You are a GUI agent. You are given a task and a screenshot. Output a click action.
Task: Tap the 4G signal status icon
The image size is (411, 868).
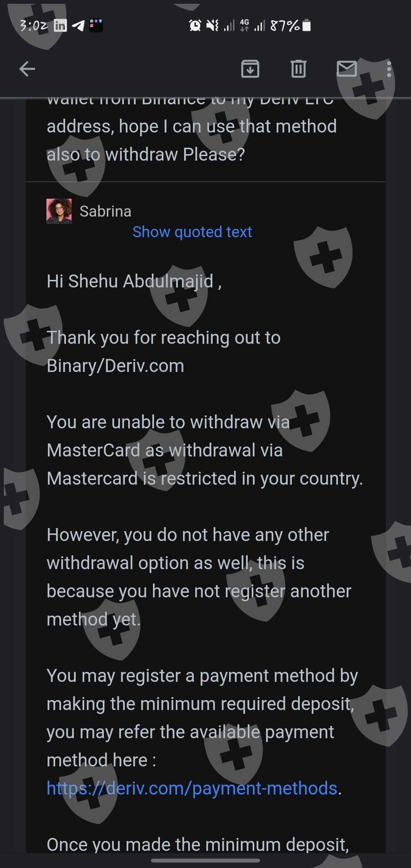[x=244, y=26]
